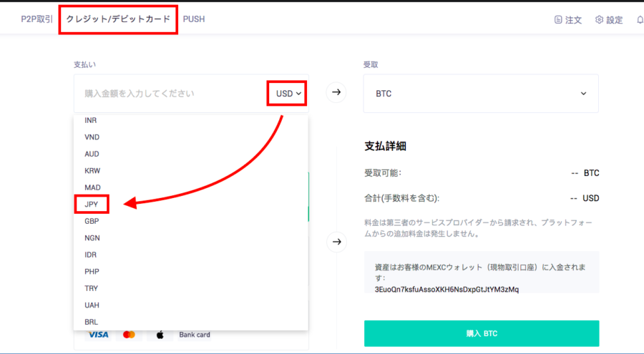Click the 受取可能 label

click(x=383, y=173)
